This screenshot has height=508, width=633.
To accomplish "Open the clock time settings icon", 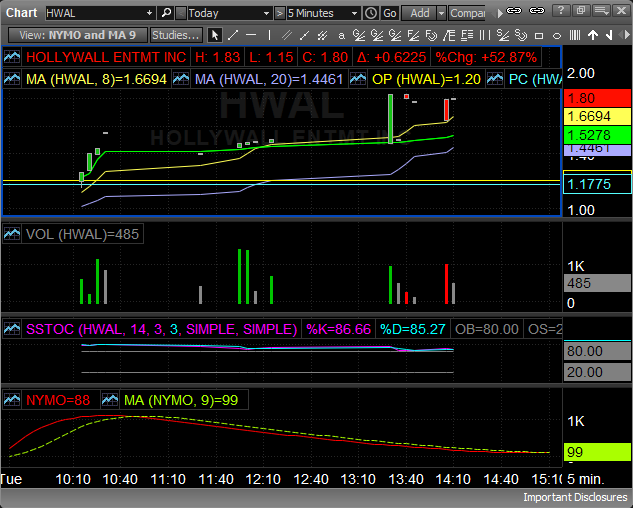I will click(x=370, y=13).
